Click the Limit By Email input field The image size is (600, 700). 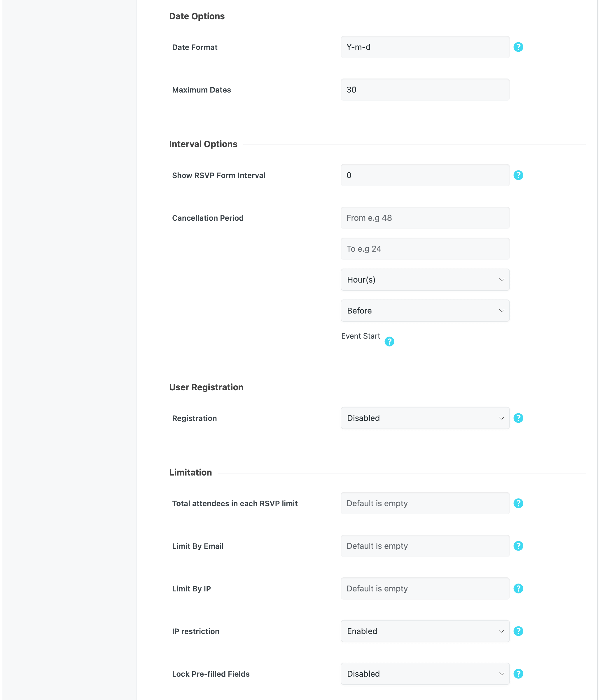point(425,546)
